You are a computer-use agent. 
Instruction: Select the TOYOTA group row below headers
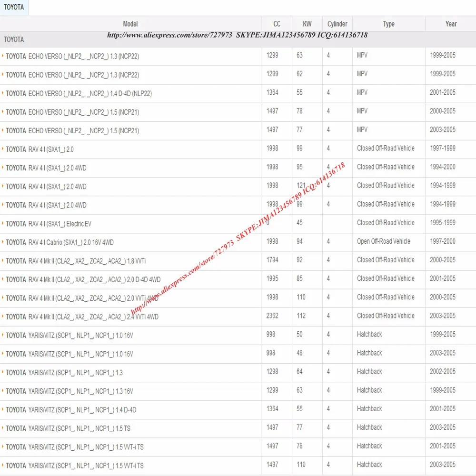pyautogui.click(x=238, y=40)
